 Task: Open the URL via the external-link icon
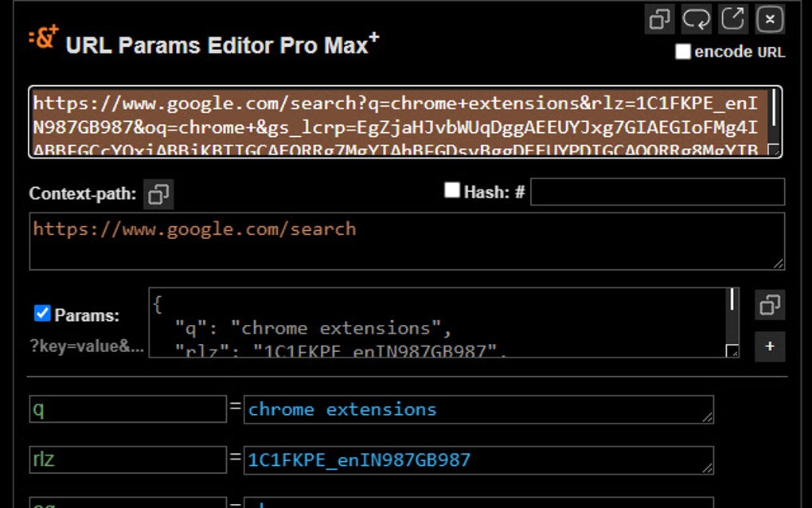click(x=732, y=20)
